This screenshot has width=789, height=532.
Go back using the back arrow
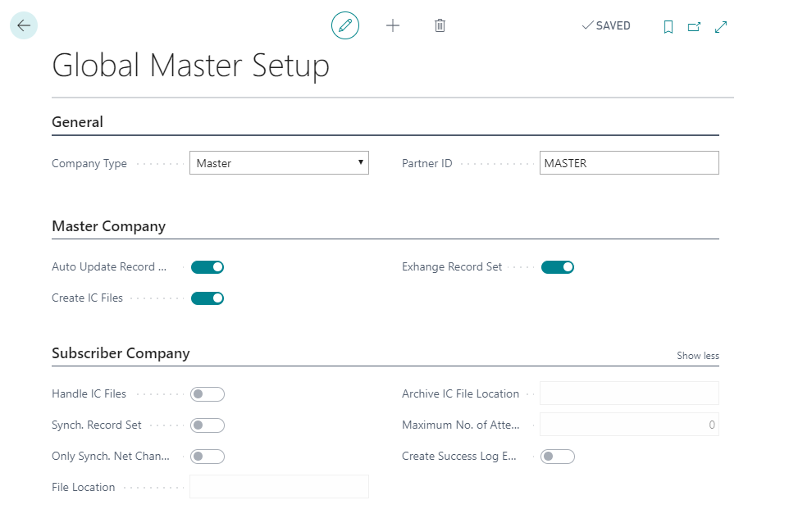coord(24,25)
